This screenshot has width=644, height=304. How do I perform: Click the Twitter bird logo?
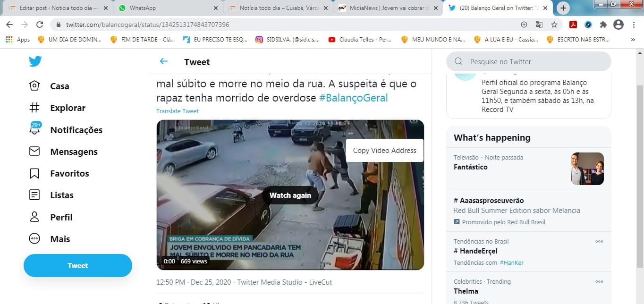(x=35, y=61)
